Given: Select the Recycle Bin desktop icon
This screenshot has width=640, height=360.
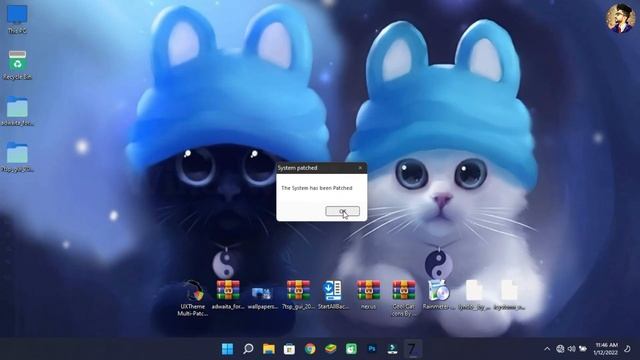Looking at the screenshot, I should 17,65.
